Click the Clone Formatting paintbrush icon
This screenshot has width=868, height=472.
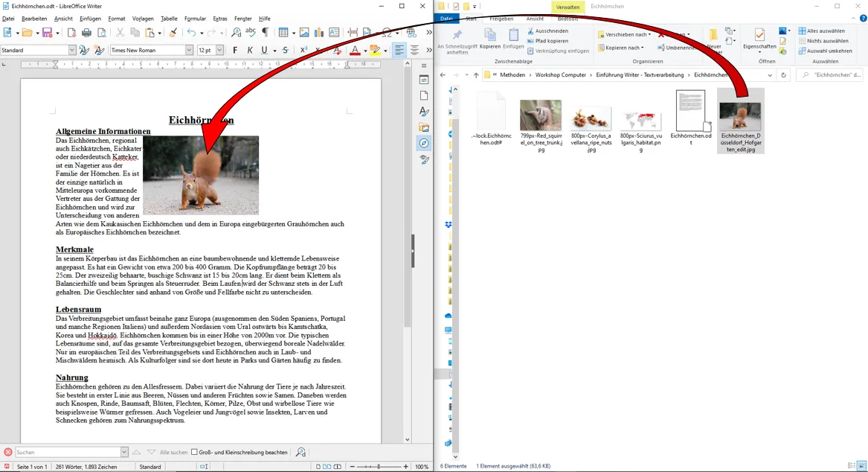tap(173, 33)
